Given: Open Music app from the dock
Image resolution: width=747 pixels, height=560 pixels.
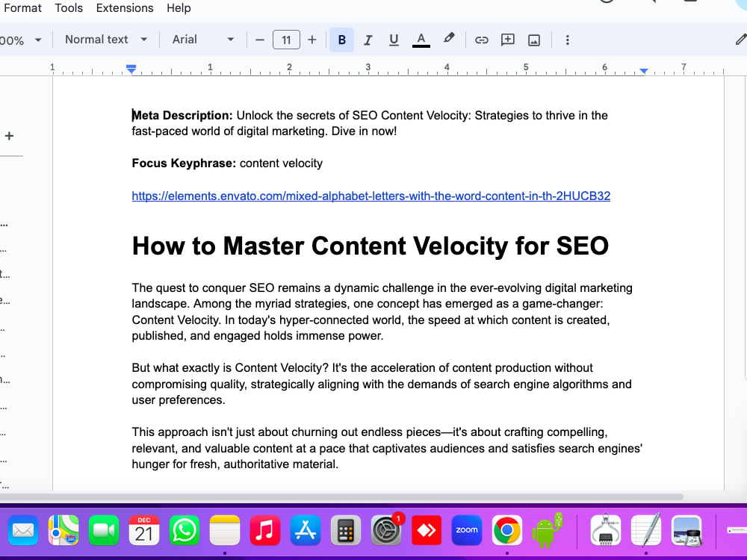Looking at the screenshot, I should 265,530.
